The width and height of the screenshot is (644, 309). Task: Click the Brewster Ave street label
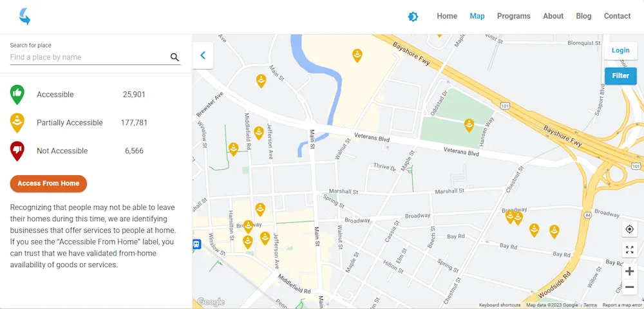point(210,104)
